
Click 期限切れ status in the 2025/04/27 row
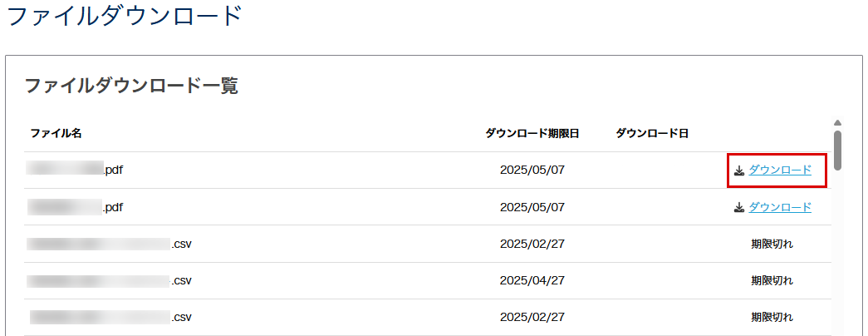pyautogui.click(x=772, y=280)
